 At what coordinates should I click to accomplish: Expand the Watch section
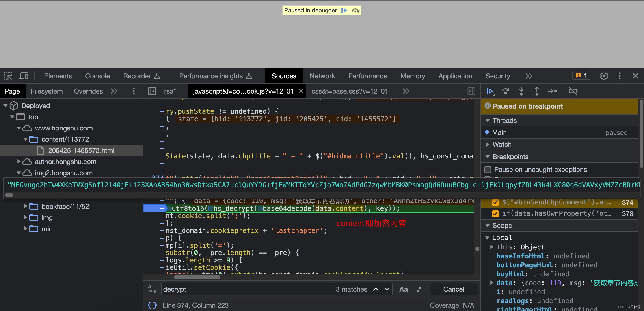[488, 145]
